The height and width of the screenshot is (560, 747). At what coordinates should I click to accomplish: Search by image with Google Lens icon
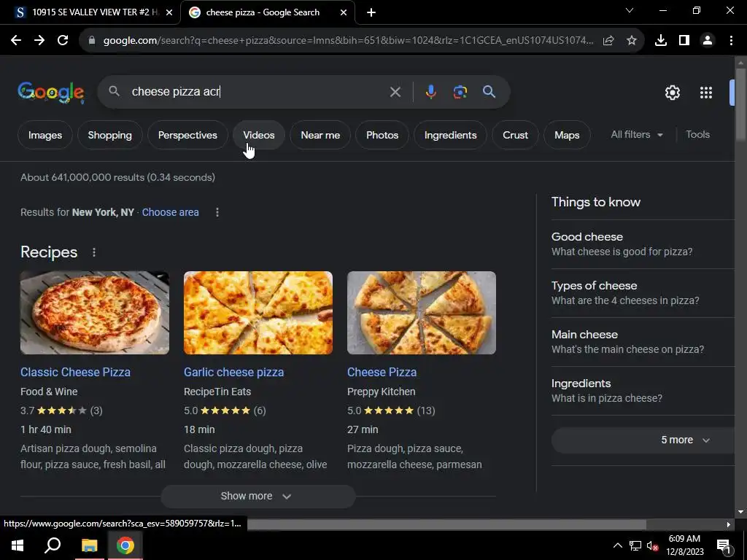tap(460, 92)
